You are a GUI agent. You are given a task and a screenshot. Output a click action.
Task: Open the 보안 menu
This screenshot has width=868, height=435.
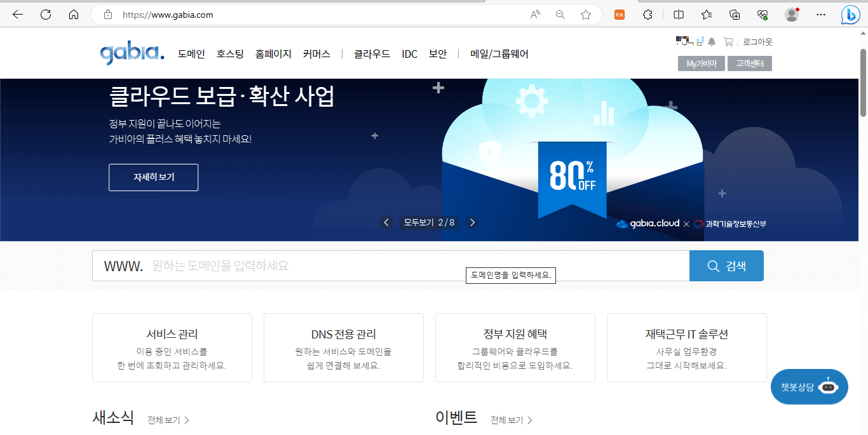coord(438,54)
